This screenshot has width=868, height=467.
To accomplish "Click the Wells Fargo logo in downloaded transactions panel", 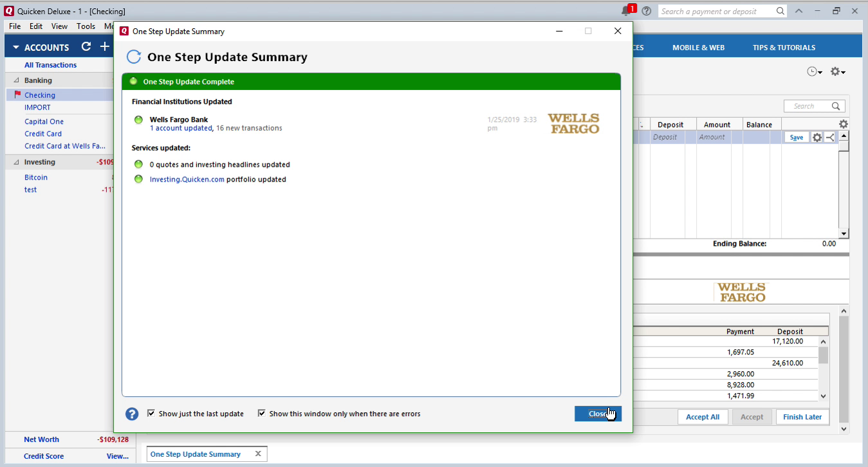I will point(741,293).
